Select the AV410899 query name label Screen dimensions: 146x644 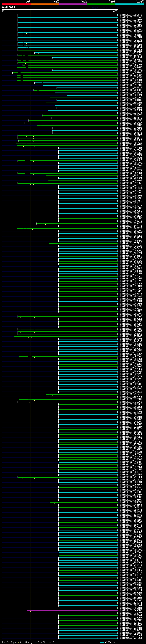[x=8, y=7]
